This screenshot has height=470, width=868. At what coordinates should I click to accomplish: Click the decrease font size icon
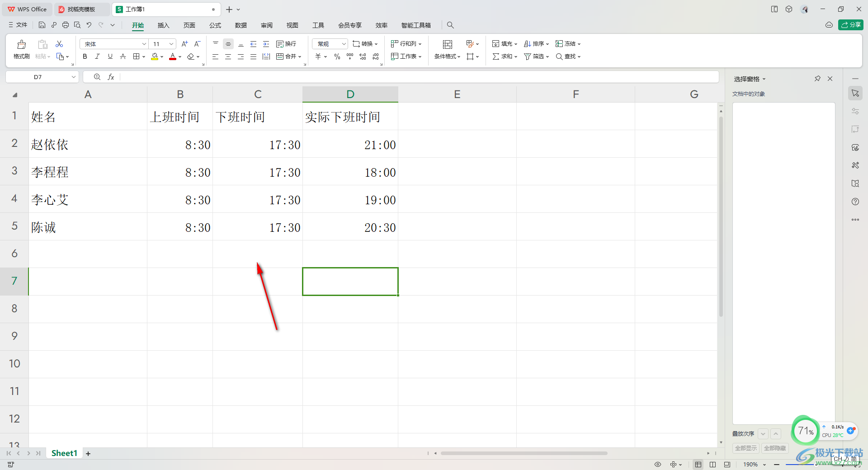point(197,44)
